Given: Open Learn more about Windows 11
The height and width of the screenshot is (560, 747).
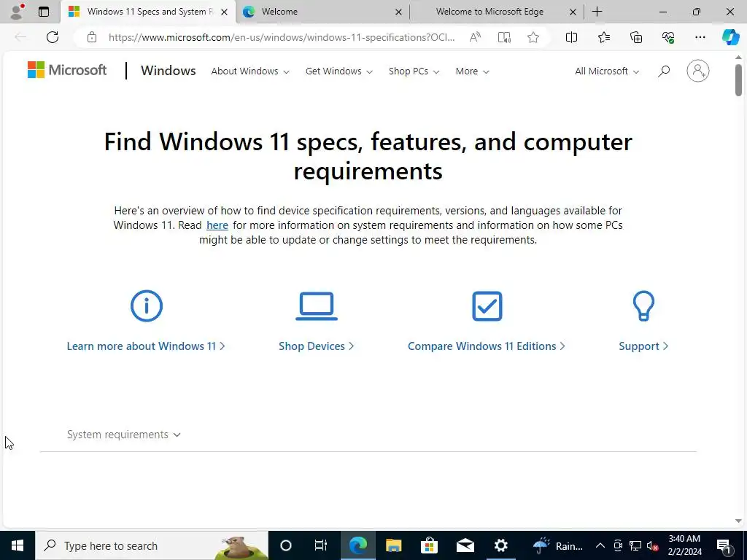Looking at the screenshot, I should (x=146, y=346).
